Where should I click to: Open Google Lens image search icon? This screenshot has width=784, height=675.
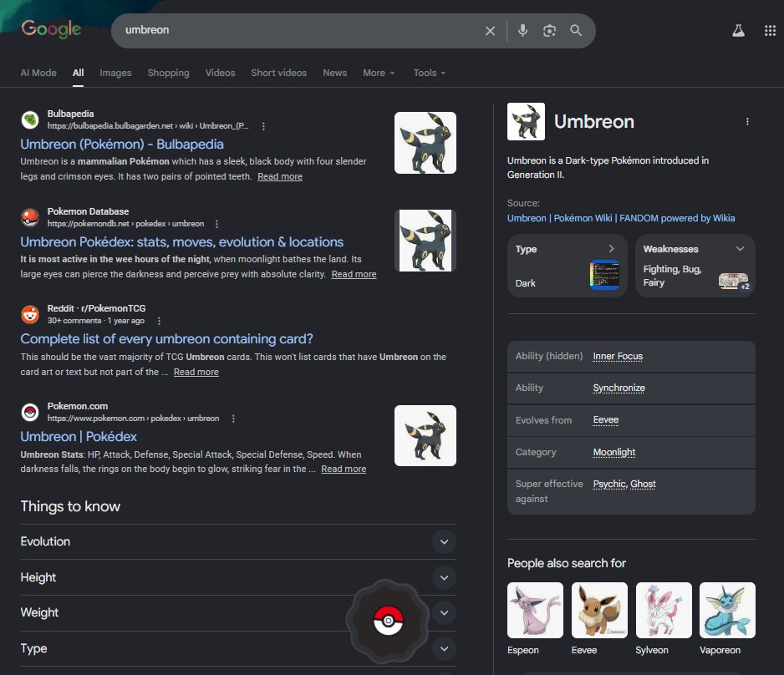pyautogui.click(x=549, y=31)
